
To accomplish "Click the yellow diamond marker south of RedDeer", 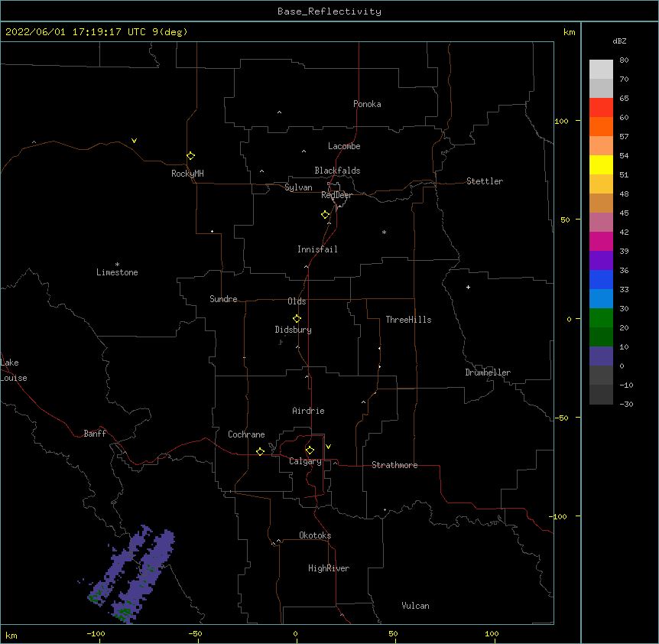I will tap(326, 215).
